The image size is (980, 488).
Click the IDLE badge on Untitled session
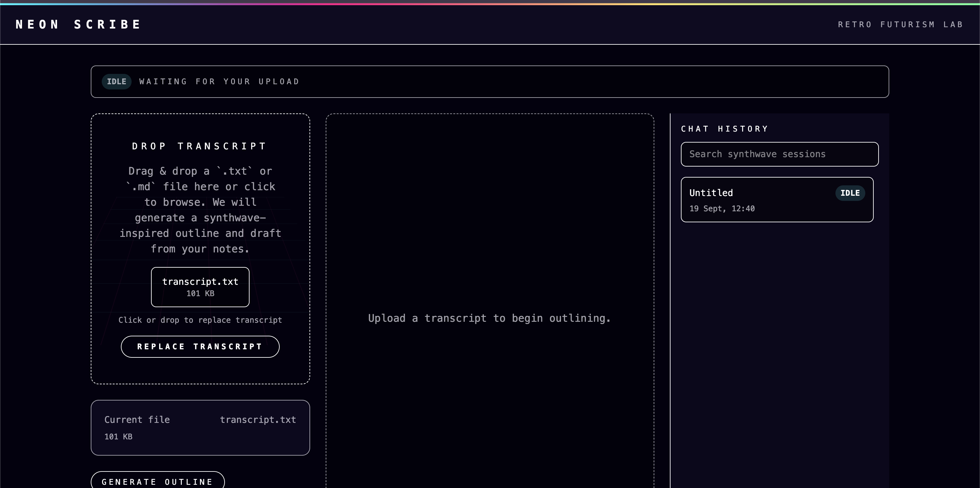850,193
